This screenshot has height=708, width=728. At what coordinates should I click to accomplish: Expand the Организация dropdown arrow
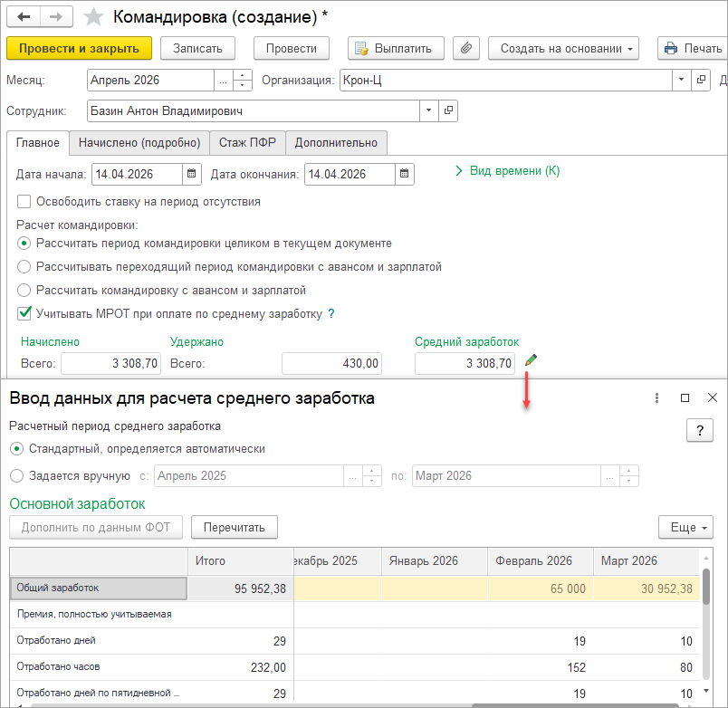tap(681, 80)
